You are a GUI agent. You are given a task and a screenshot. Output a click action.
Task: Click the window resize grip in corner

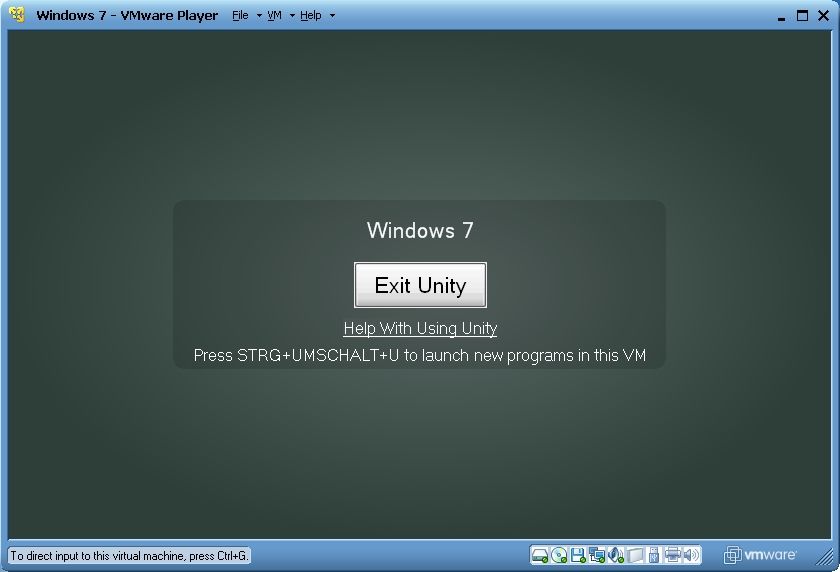click(826, 558)
